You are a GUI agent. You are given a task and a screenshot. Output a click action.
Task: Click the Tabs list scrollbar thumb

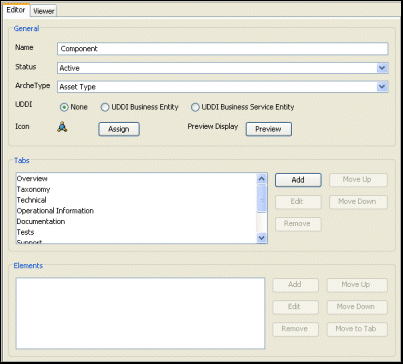point(262,198)
